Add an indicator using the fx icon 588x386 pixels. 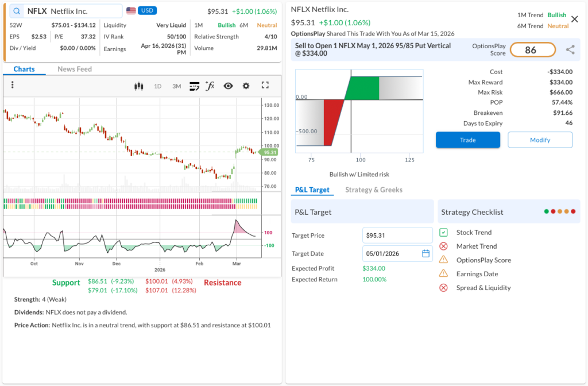[210, 86]
